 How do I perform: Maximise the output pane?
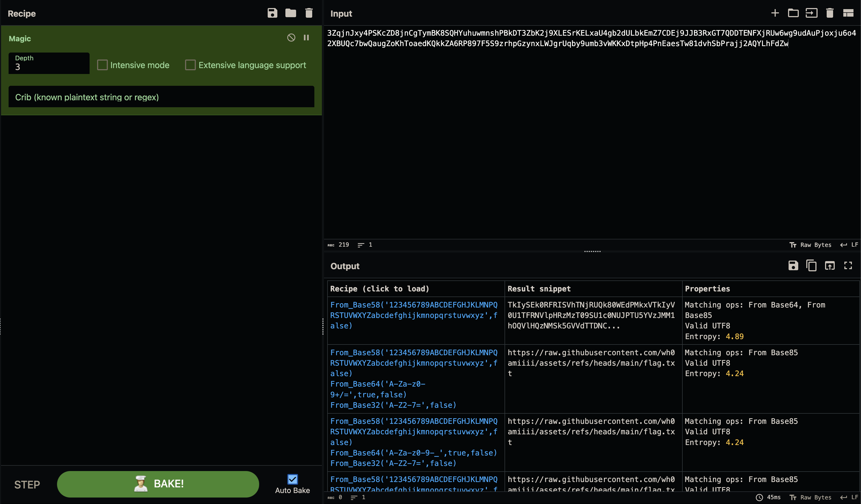coord(848,266)
